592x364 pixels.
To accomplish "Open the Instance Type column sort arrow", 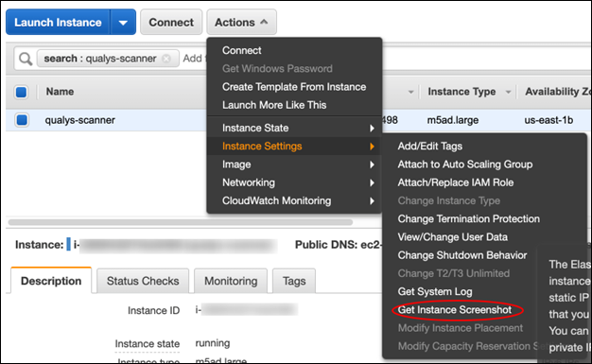I will [x=508, y=92].
